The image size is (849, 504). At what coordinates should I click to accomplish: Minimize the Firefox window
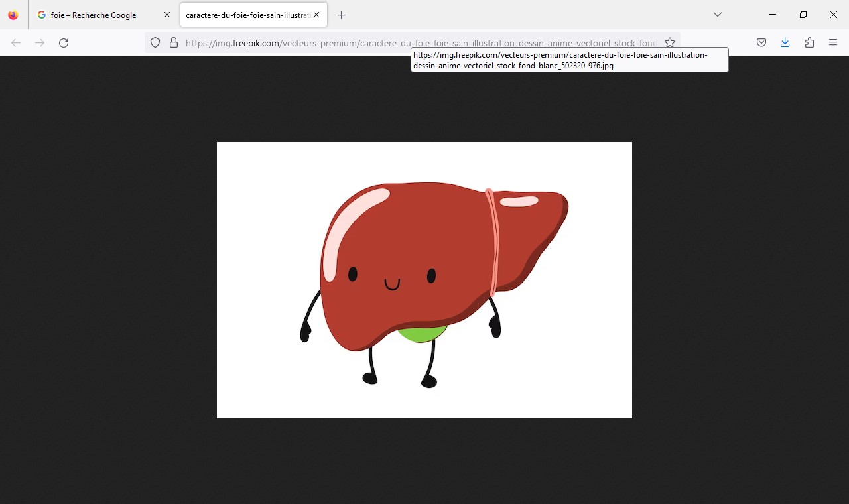773,15
